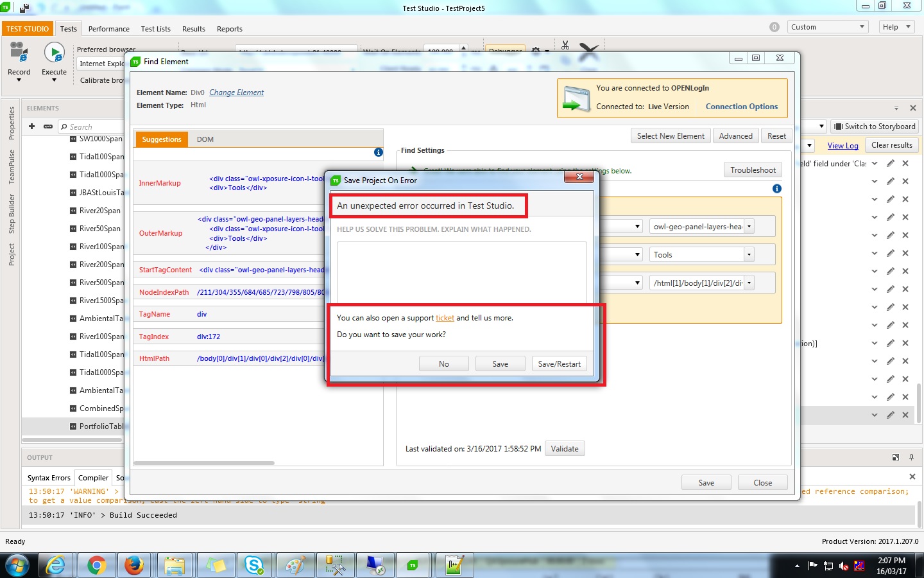
Task: Open the Custom layout dropdown
Action: (827, 27)
